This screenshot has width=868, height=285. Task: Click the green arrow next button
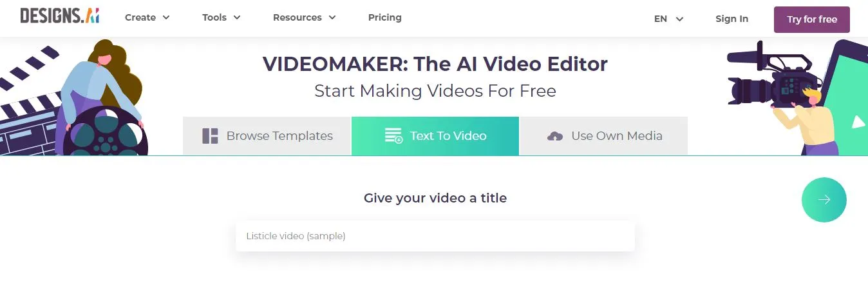coord(824,200)
